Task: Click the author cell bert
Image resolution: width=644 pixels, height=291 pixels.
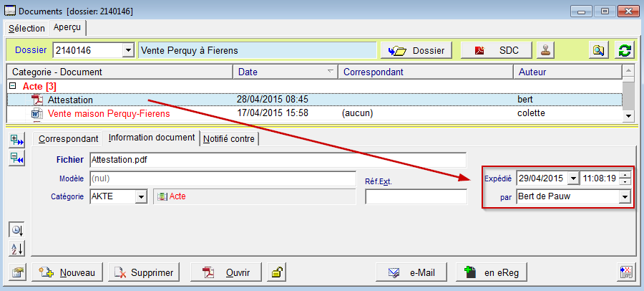Action: coord(525,100)
